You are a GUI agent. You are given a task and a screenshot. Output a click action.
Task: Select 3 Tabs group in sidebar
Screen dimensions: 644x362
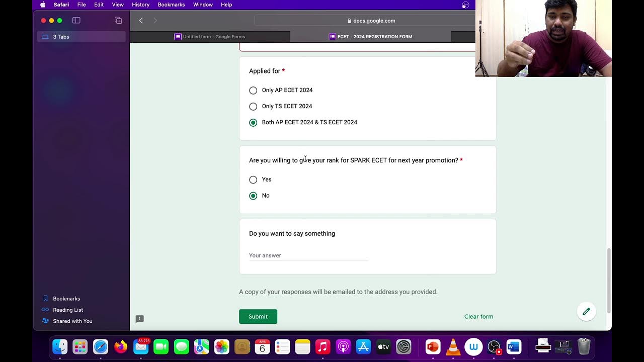tap(81, 37)
